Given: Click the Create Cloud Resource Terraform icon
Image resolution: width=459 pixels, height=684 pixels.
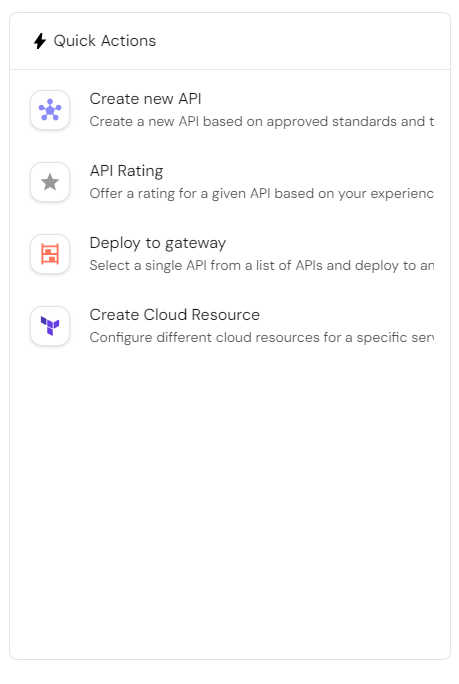Looking at the screenshot, I should [x=50, y=326].
